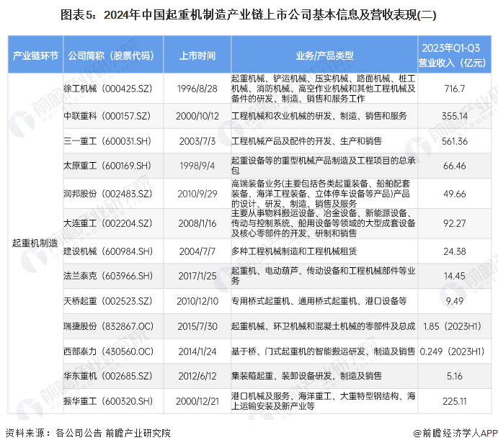
Task: Click revenue value 561.36
Action: click(x=455, y=141)
